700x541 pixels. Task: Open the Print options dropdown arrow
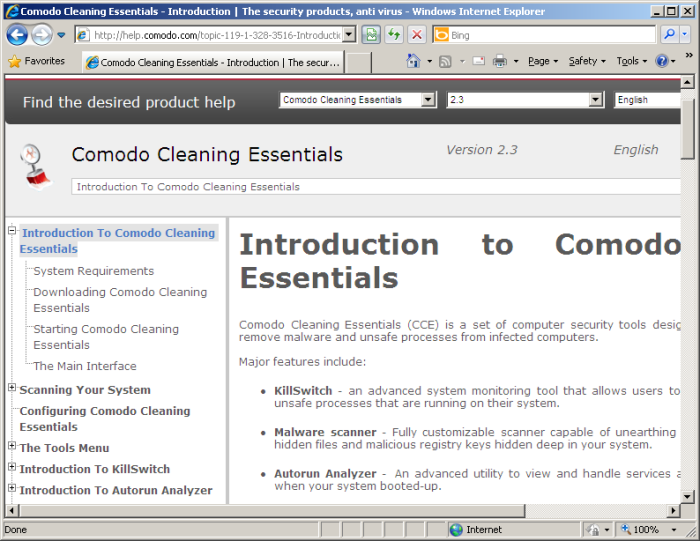[x=516, y=61]
